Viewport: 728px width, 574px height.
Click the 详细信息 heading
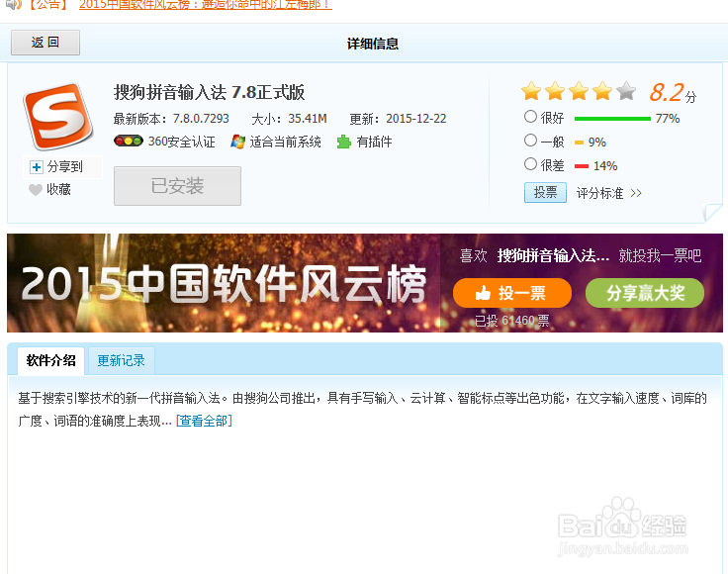(x=373, y=44)
